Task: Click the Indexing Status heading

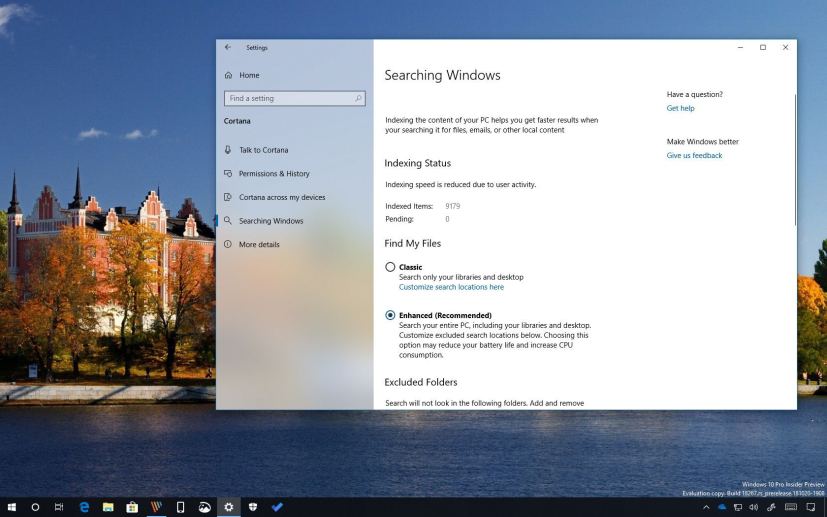Action: point(418,164)
